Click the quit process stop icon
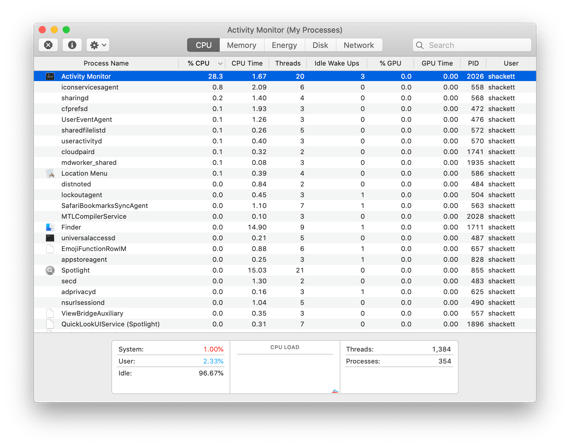 pyautogui.click(x=48, y=45)
